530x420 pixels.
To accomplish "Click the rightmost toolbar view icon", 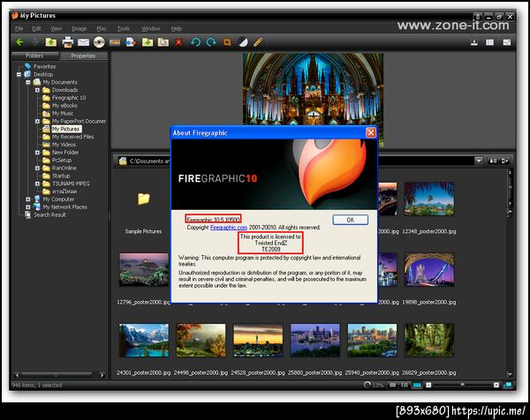I will click(x=507, y=42).
